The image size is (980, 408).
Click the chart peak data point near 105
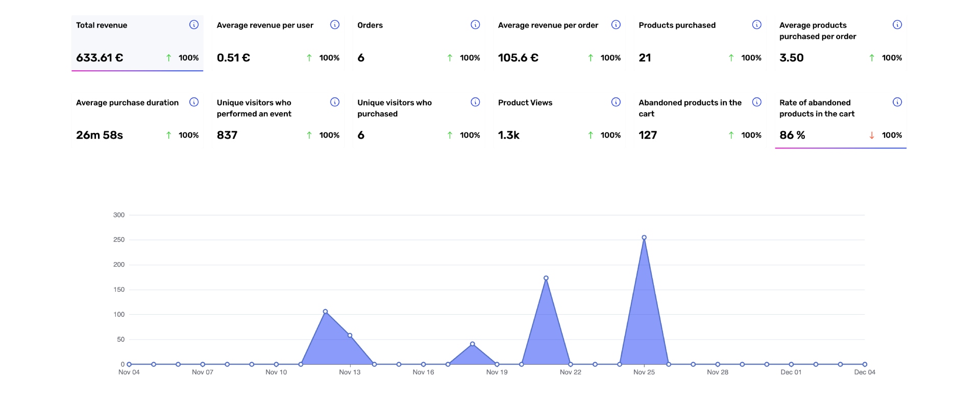(x=325, y=312)
